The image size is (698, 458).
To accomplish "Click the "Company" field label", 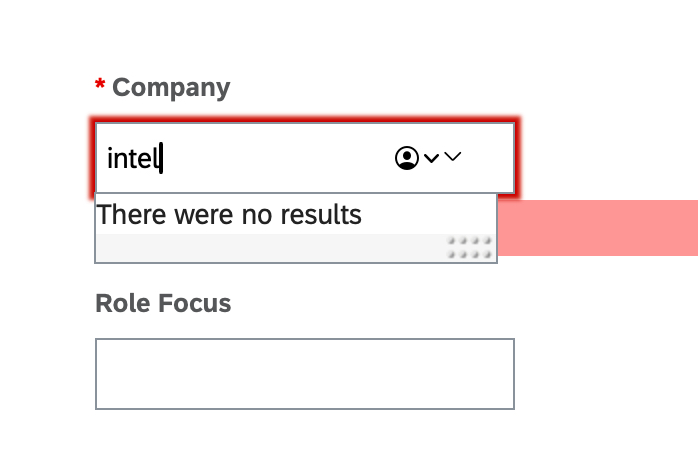I will (171, 88).
